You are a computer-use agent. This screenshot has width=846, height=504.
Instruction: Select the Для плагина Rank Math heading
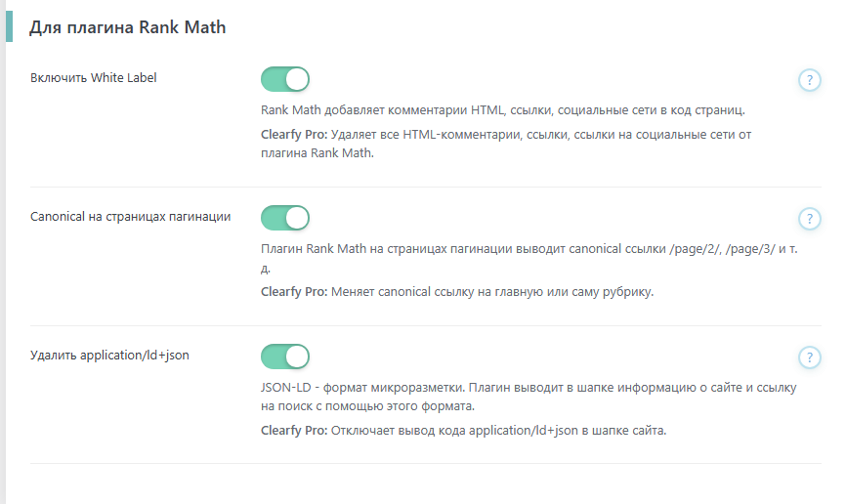127,27
